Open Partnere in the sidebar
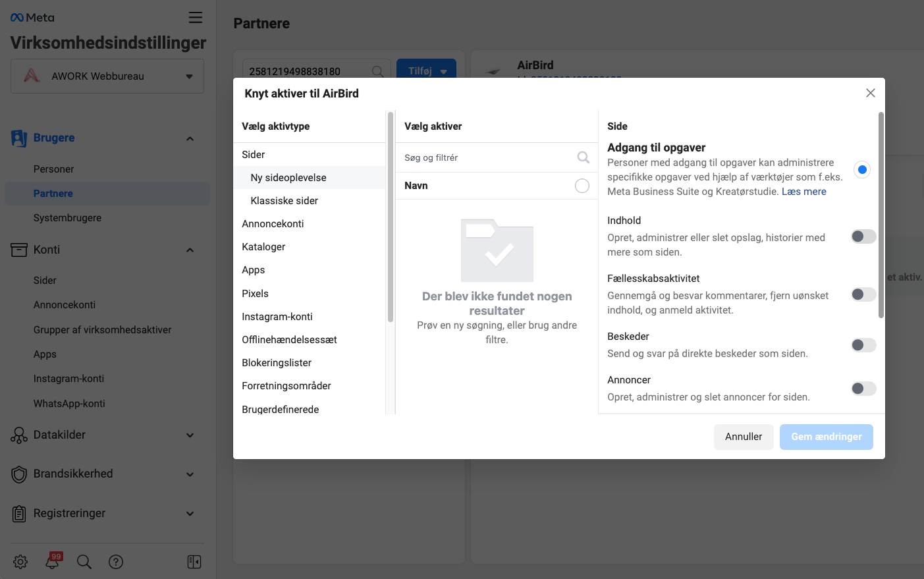The width and height of the screenshot is (924, 579). click(x=107, y=194)
